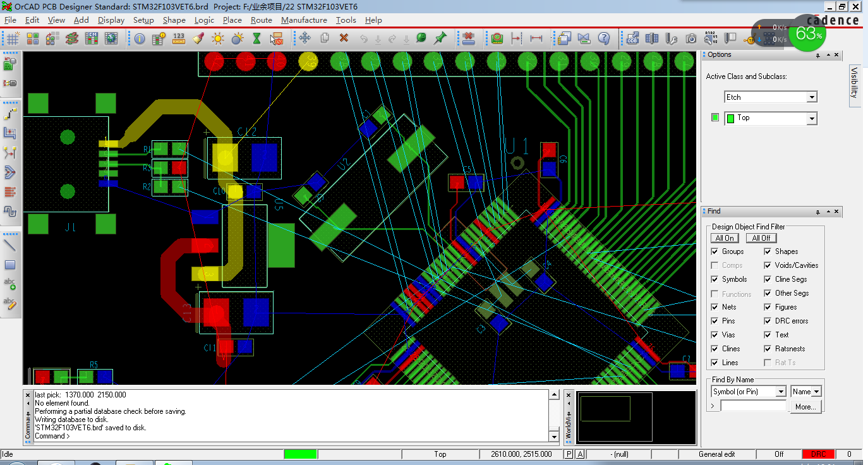Click the ODB export icon
Screen dimensions: 868x465
pyautogui.click(x=632, y=39)
